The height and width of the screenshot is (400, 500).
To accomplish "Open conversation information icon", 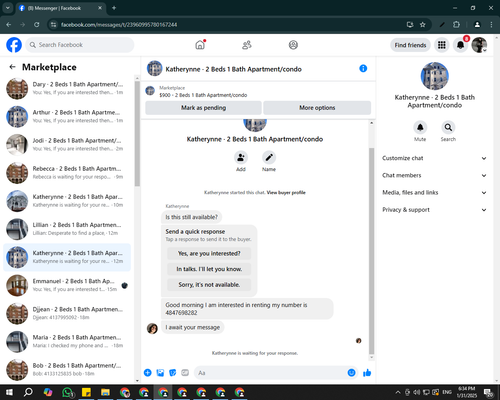I will [x=363, y=68].
